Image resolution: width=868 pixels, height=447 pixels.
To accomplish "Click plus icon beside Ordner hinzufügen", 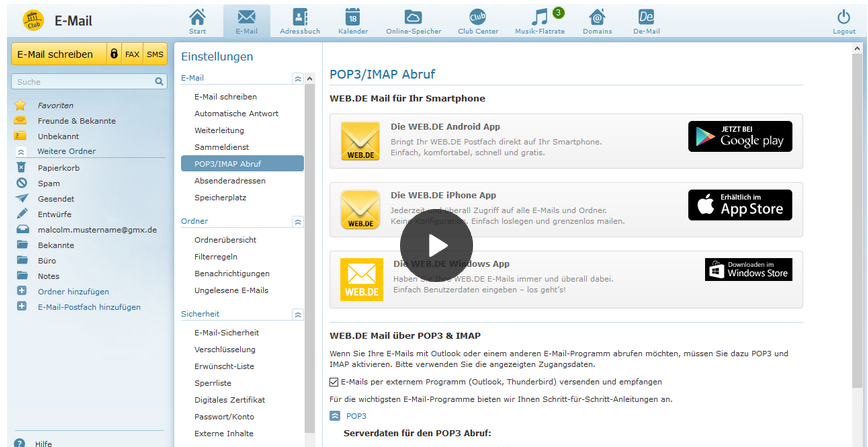I will coord(22,291).
